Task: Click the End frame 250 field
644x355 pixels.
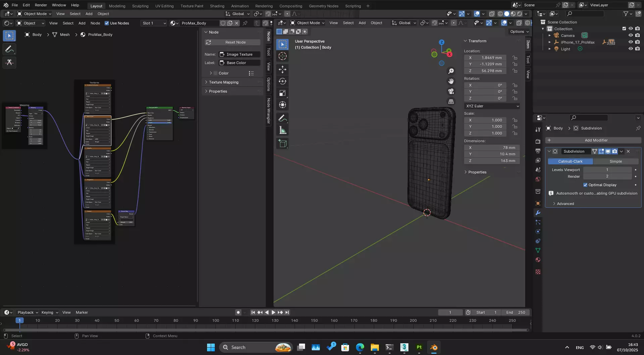Action: point(516,312)
